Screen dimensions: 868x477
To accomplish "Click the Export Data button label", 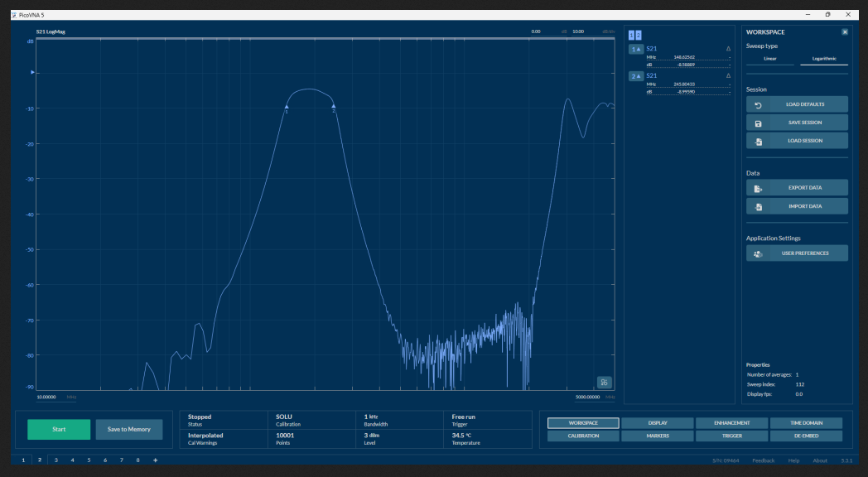I will (805, 188).
